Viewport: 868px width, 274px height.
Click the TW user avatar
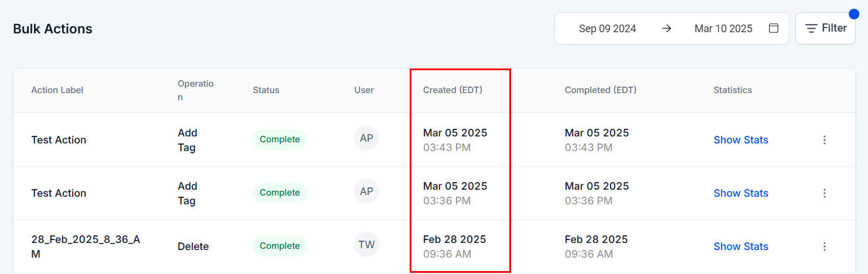366,245
